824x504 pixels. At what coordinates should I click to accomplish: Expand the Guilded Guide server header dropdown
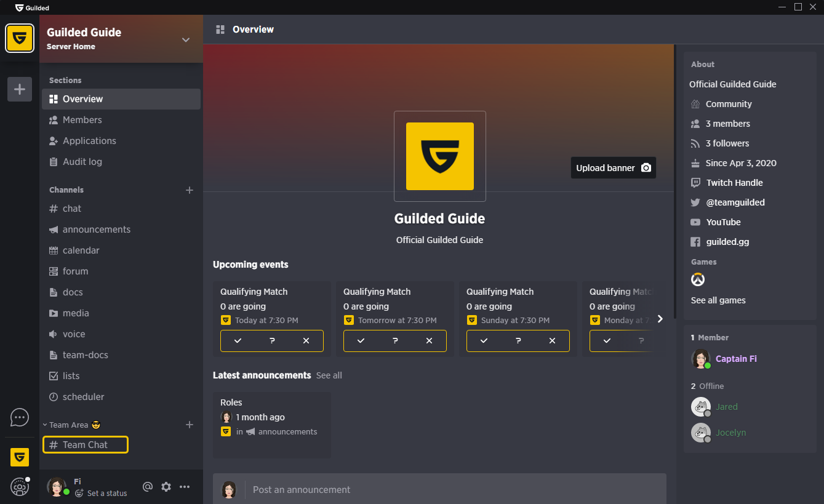tap(186, 40)
